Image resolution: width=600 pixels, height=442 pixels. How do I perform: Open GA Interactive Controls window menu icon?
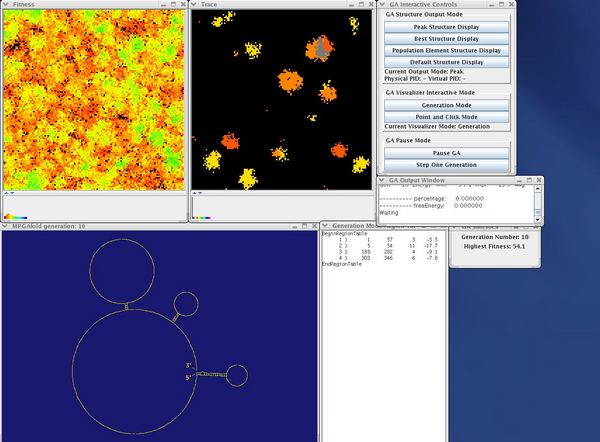click(x=384, y=5)
